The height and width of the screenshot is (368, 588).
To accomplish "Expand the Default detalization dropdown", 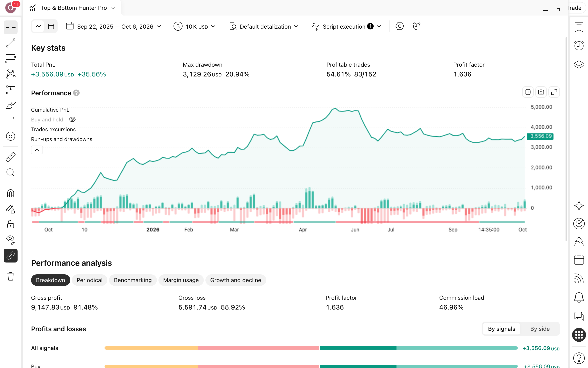I will [x=264, y=26].
